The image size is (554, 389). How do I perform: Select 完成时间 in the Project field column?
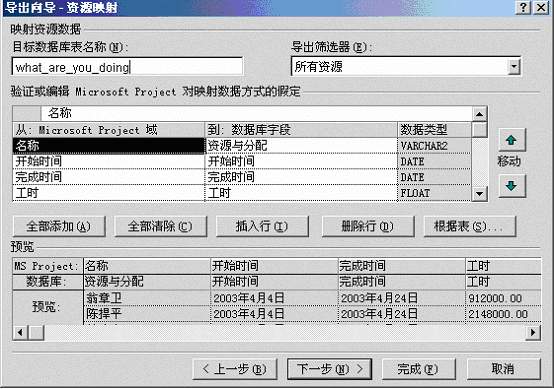[108, 177]
